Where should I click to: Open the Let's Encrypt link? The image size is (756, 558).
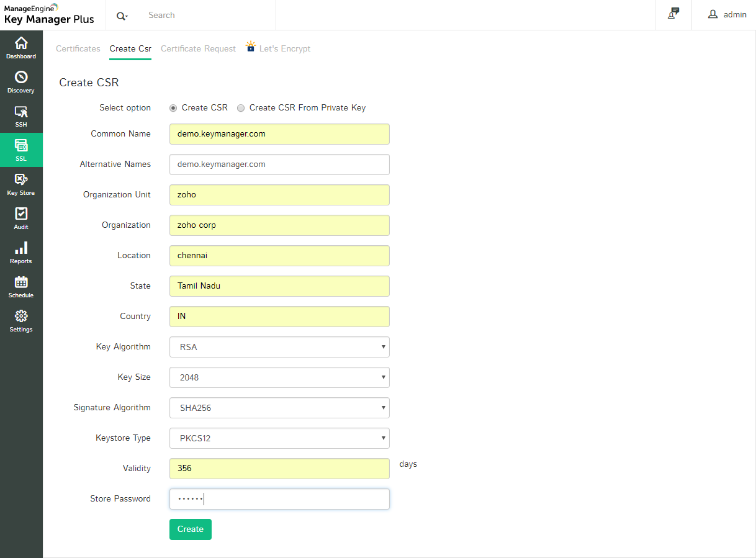point(284,49)
